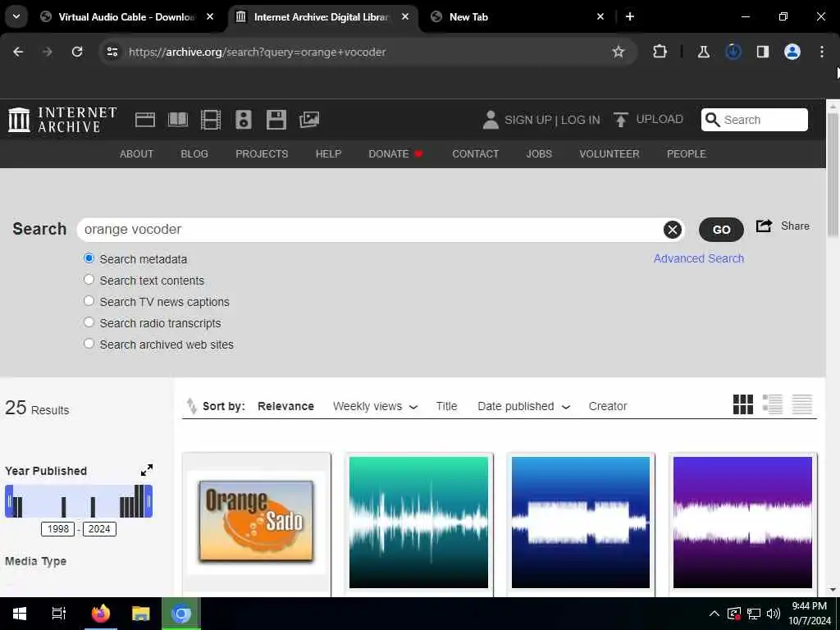The height and width of the screenshot is (630, 840).
Task: Sort results by Relevance
Action: pos(285,406)
